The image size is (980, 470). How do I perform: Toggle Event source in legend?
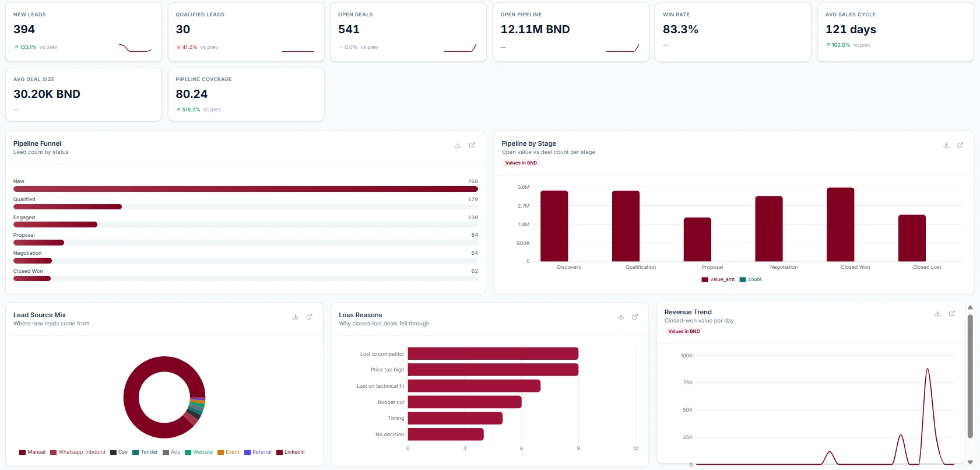tap(229, 452)
